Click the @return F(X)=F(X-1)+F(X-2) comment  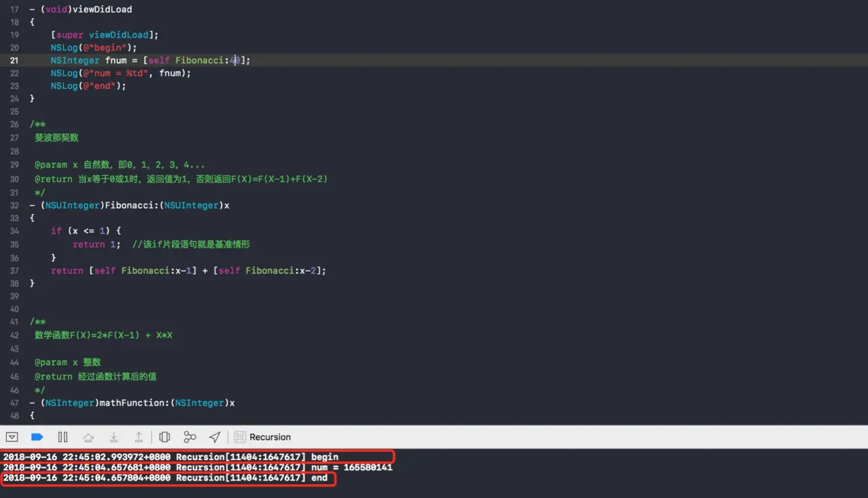[x=181, y=179]
